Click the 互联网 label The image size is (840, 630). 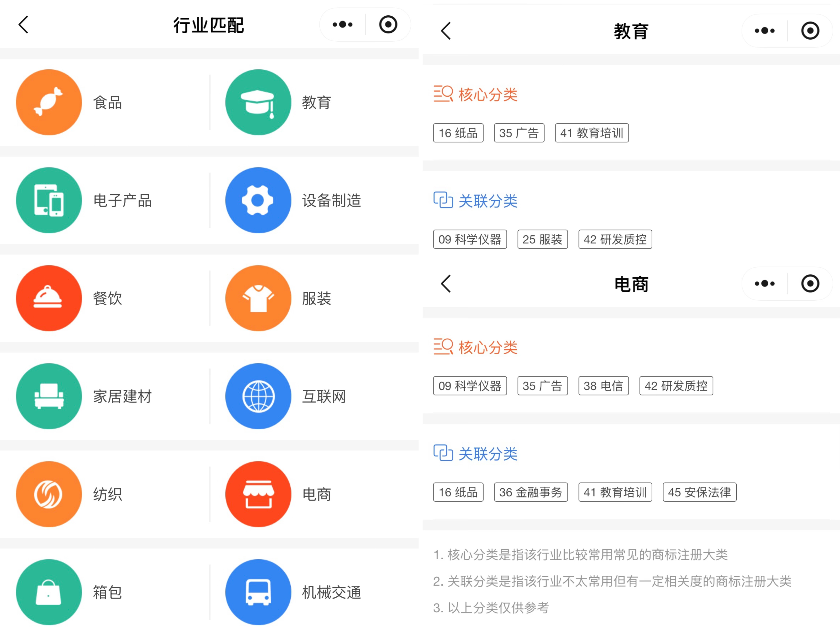pos(324,396)
